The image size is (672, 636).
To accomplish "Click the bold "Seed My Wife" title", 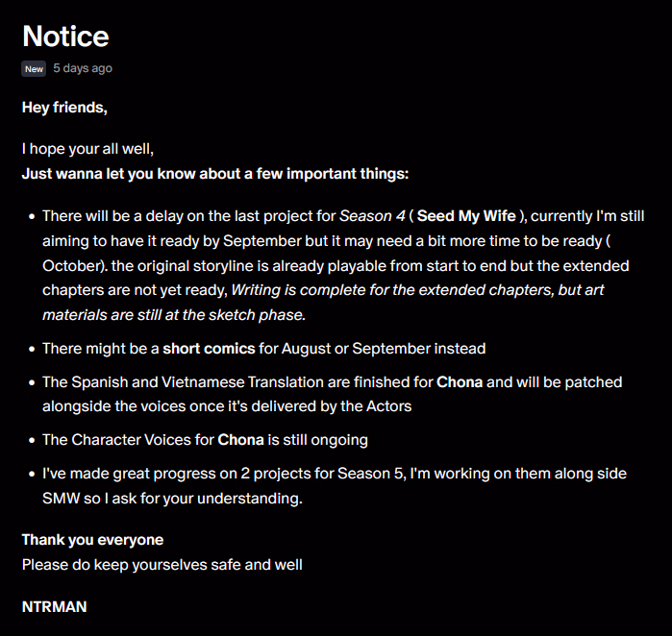I will (467, 216).
